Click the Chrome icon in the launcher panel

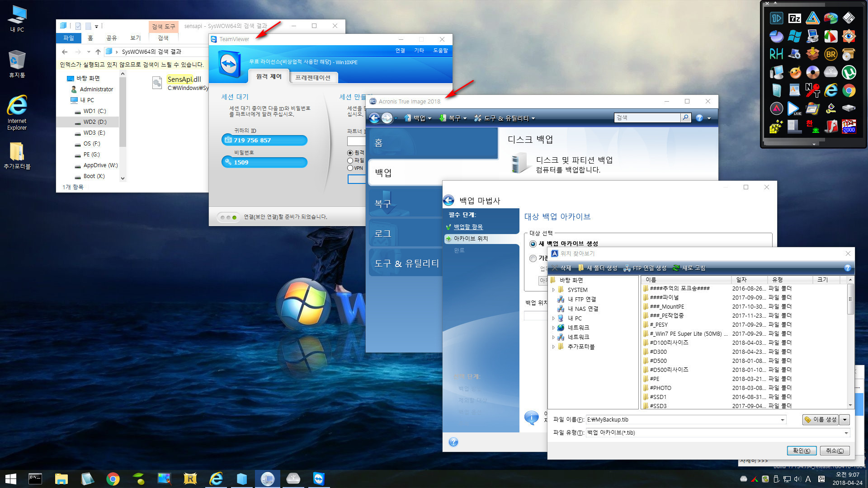click(849, 90)
